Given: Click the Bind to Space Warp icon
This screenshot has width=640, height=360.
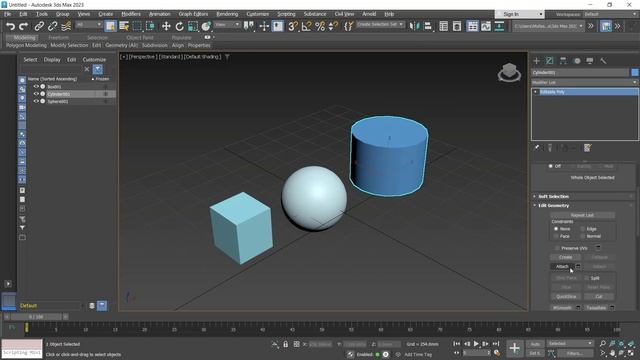Looking at the screenshot, I should pyautogui.click(x=66, y=27).
